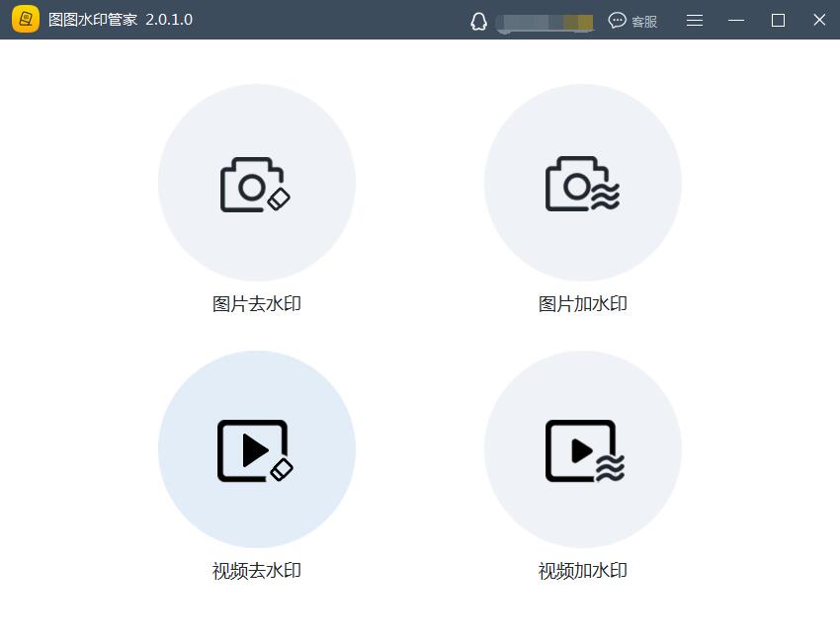The image size is (840, 642).
Task: Click the QQ penguin account icon
Action: [479, 21]
